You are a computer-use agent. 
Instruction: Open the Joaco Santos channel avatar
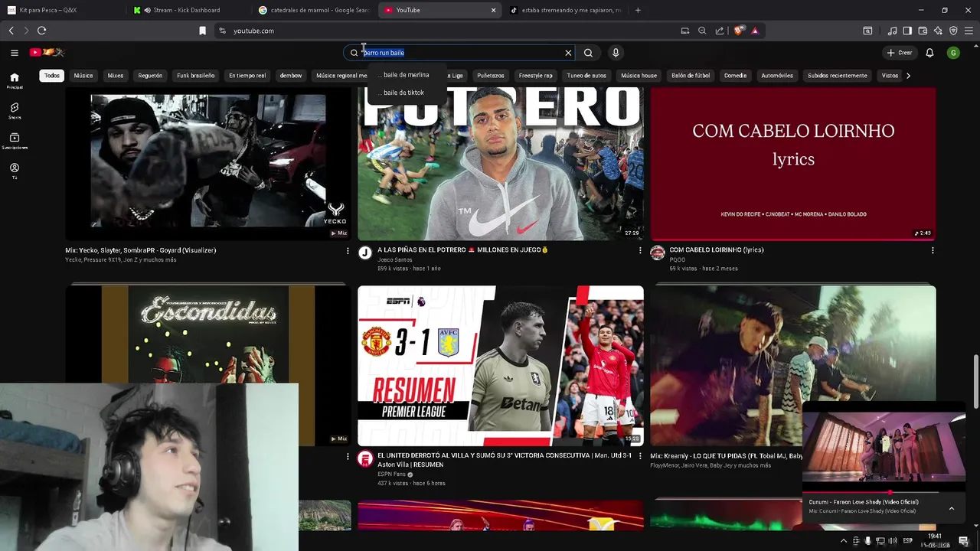coord(365,253)
